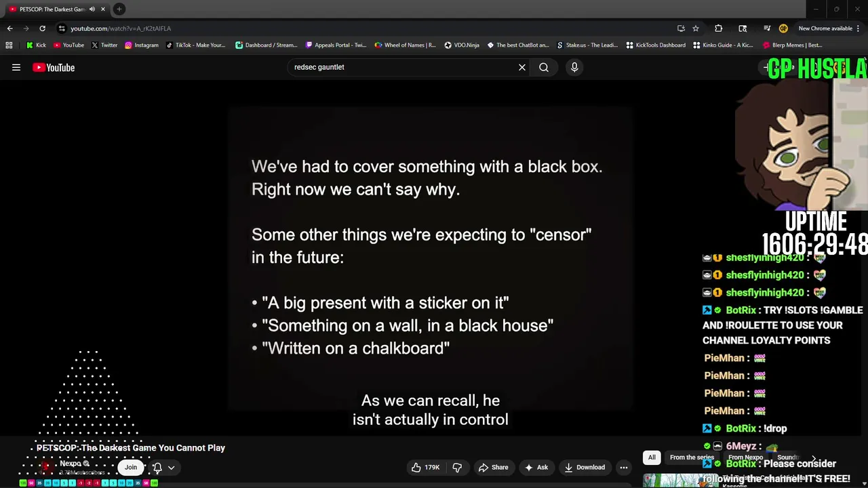Go to YouTube home via logo
The image size is (868, 488).
pos(54,67)
